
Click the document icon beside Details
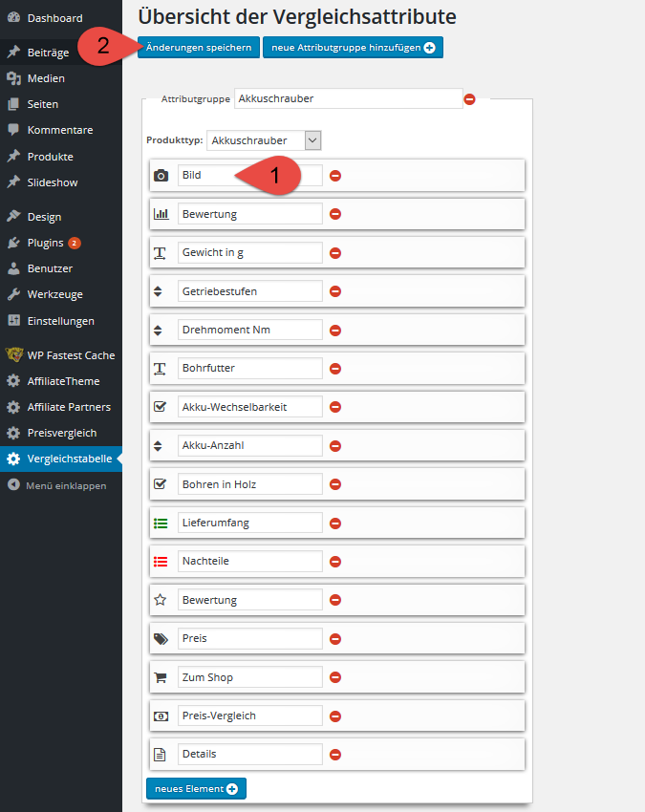pos(161,755)
